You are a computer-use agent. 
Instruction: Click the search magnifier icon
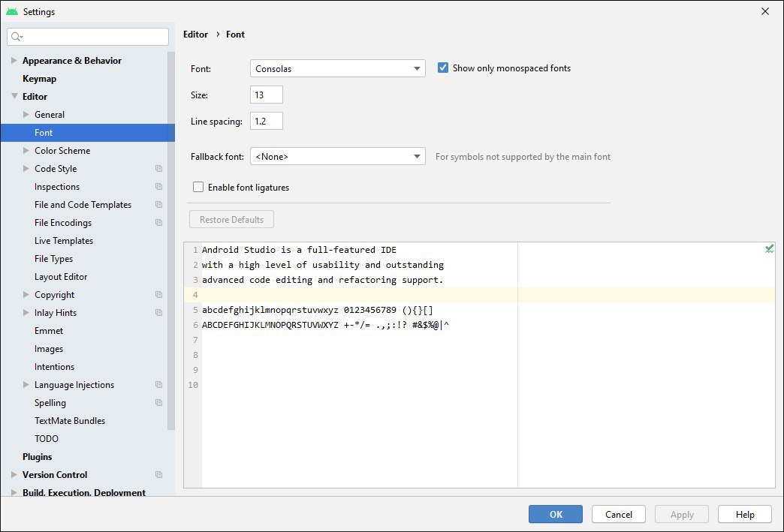pos(17,37)
